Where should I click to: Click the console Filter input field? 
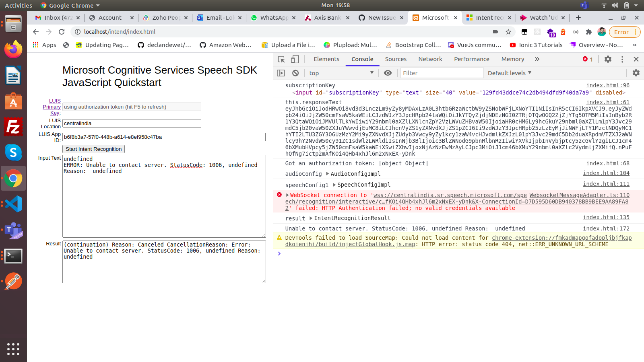442,73
